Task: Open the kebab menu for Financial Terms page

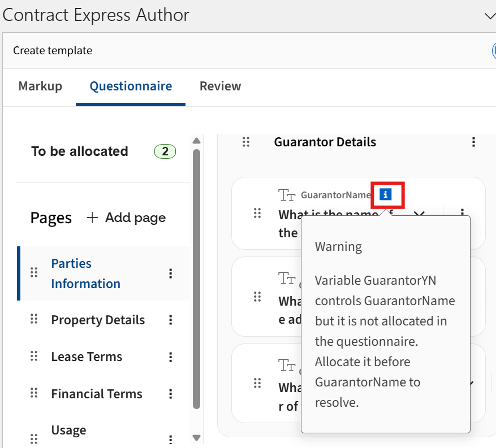Action: point(171,394)
